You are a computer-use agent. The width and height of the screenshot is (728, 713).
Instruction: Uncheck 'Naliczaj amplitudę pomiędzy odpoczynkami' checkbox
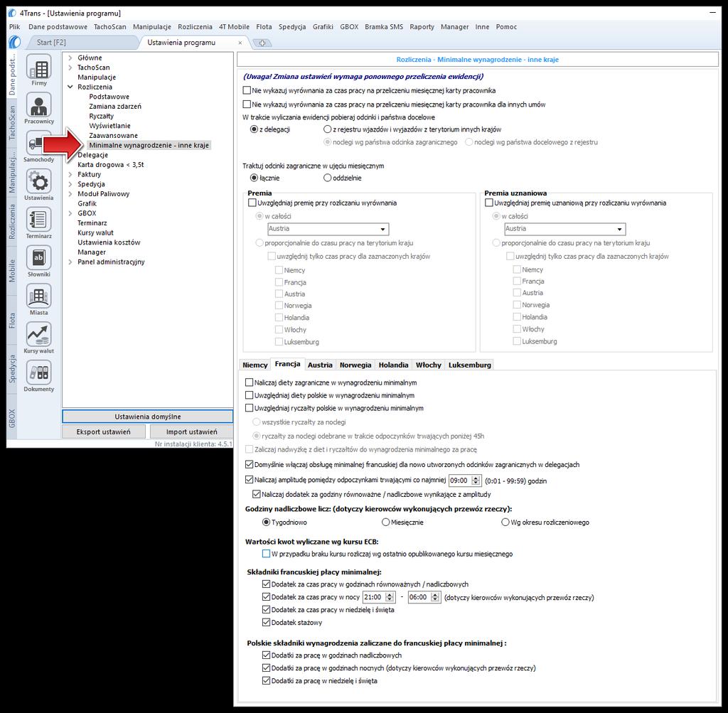(x=250, y=480)
